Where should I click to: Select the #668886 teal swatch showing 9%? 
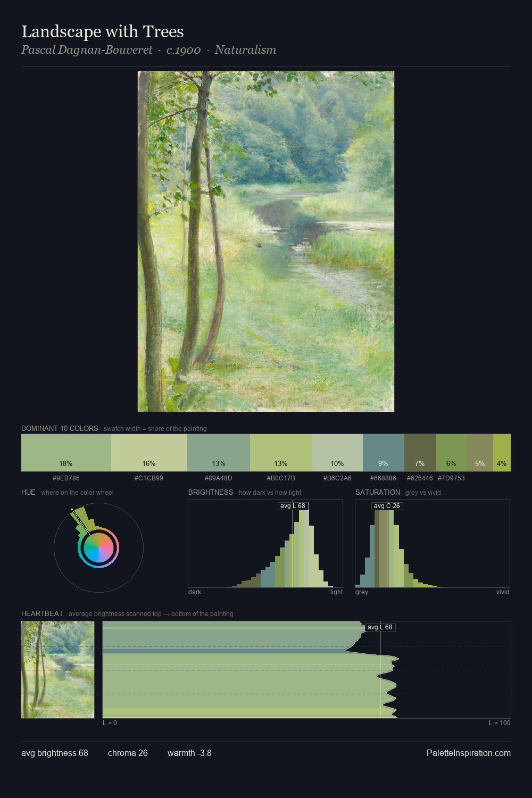click(384, 453)
